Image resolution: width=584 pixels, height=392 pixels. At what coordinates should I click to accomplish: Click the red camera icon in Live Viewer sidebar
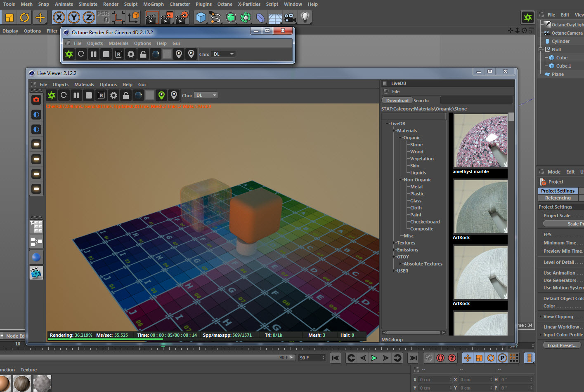(36, 100)
